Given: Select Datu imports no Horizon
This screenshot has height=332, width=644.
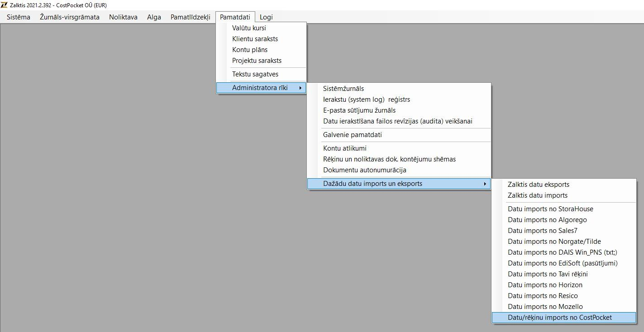Looking at the screenshot, I should 564,285.
